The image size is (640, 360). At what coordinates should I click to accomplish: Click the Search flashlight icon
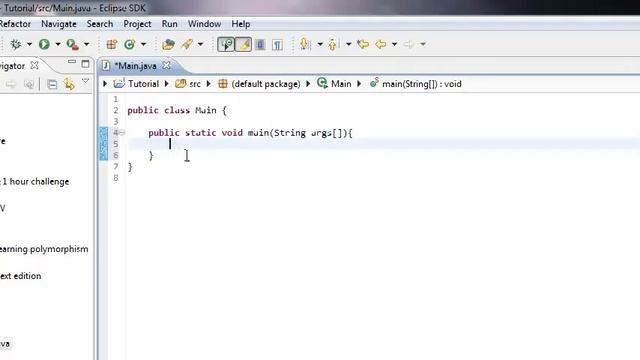[x=187, y=44]
